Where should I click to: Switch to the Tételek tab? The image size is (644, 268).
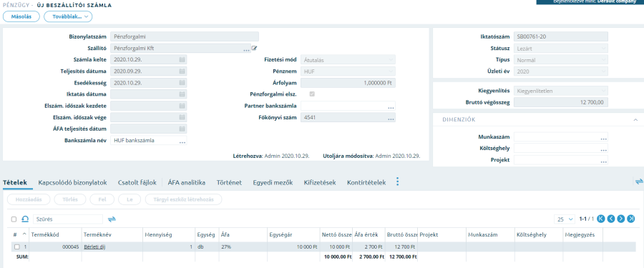pos(15,183)
